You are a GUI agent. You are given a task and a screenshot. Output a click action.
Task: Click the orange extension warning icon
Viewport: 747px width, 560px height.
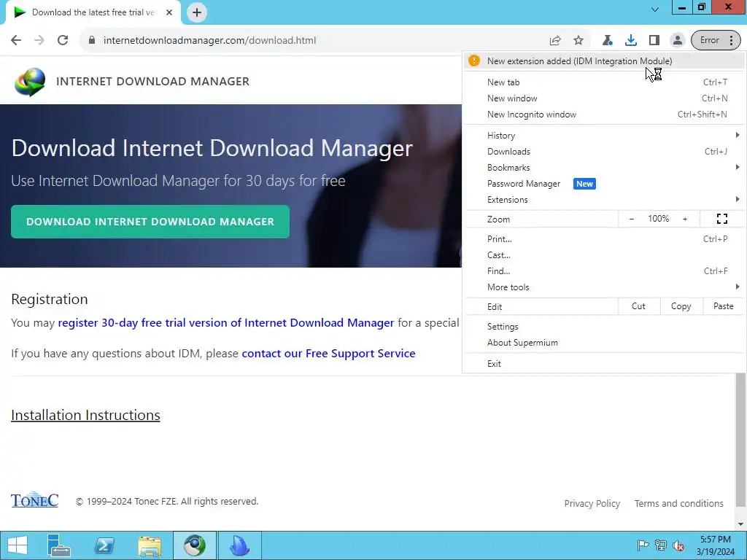(474, 61)
